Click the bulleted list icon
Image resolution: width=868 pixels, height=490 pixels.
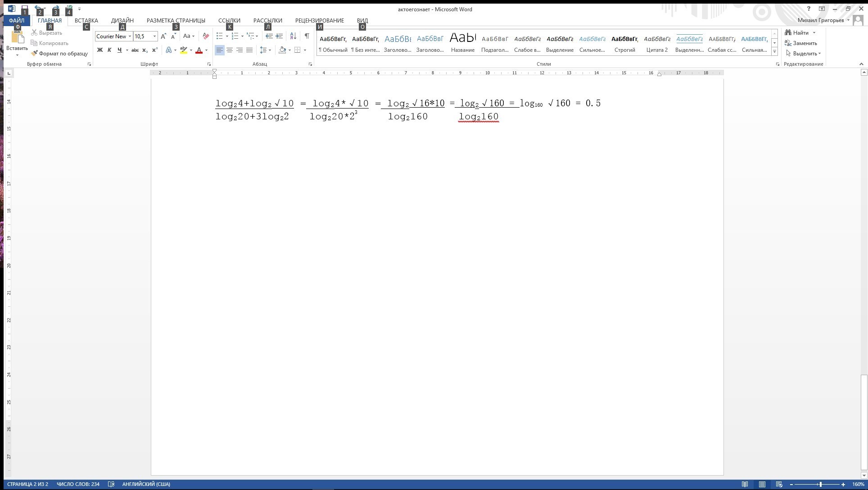(219, 36)
